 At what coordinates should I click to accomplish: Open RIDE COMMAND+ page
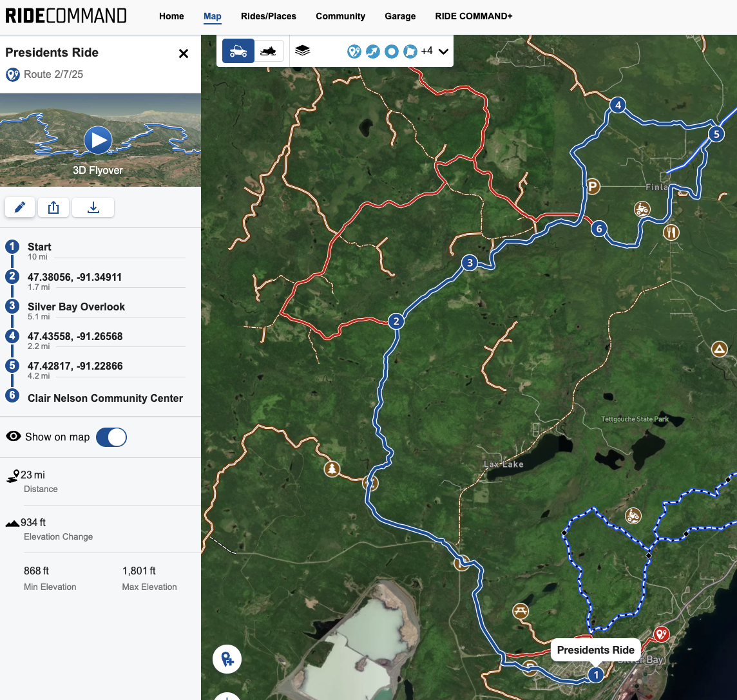(x=474, y=16)
